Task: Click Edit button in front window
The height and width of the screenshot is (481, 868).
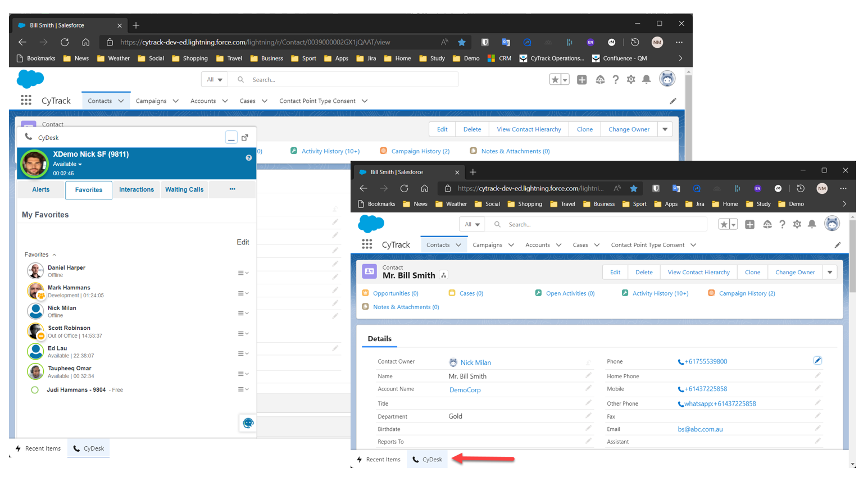Action: click(x=615, y=272)
